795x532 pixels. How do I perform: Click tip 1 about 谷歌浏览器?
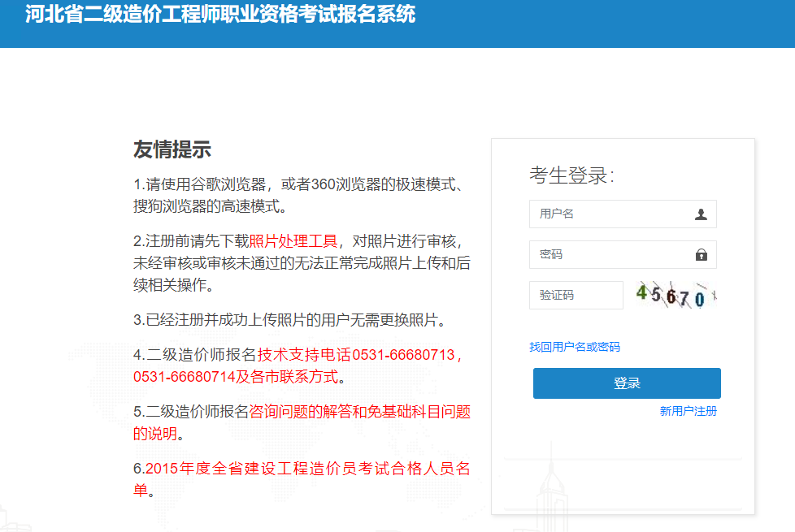(299, 195)
